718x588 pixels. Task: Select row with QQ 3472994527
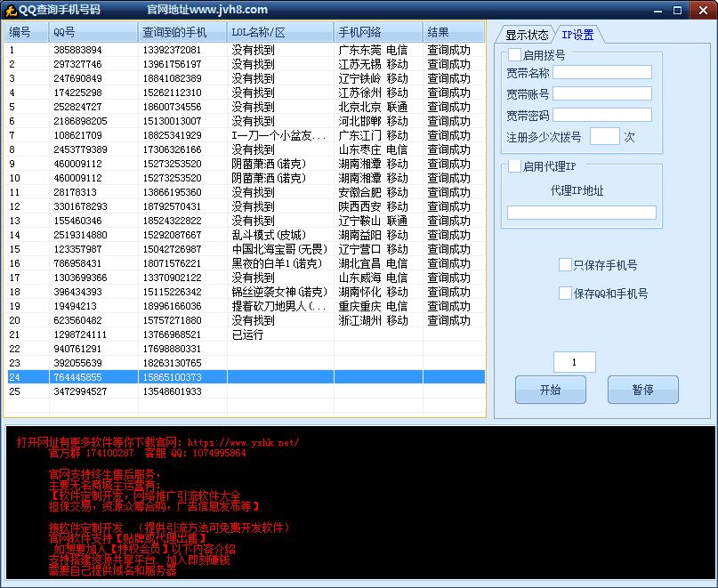[245, 391]
